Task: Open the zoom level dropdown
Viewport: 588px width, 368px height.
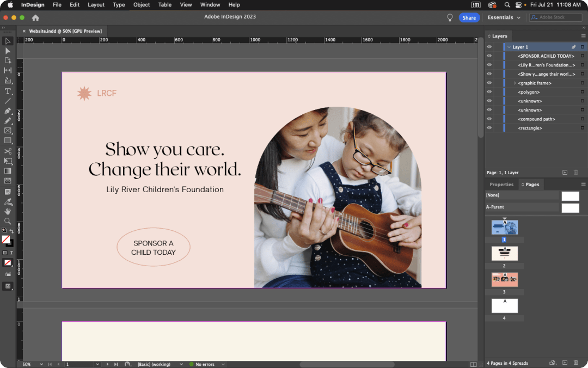Action: (41, 364)
